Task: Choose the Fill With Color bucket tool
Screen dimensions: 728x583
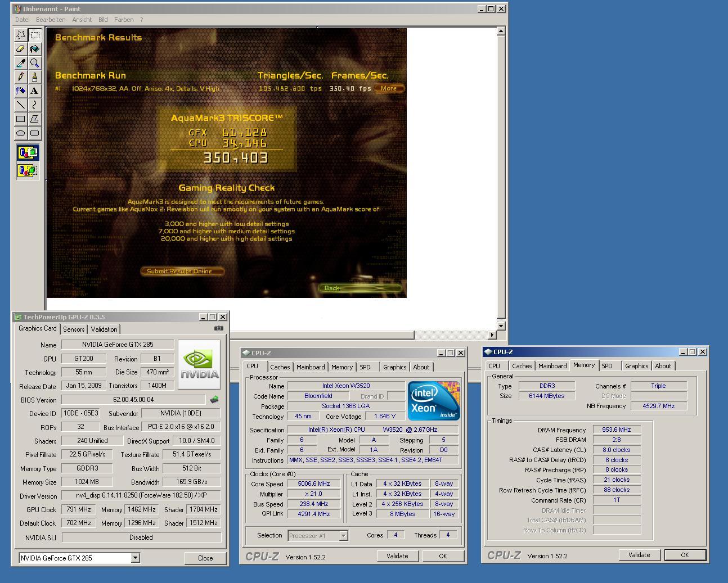Action: click(35, 49)
